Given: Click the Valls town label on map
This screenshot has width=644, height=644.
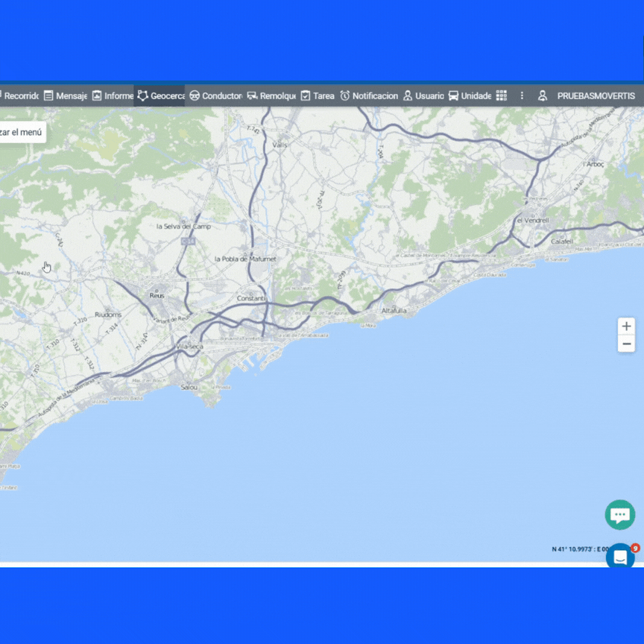Looking at the screenshot, I should [x=280, y=145].
